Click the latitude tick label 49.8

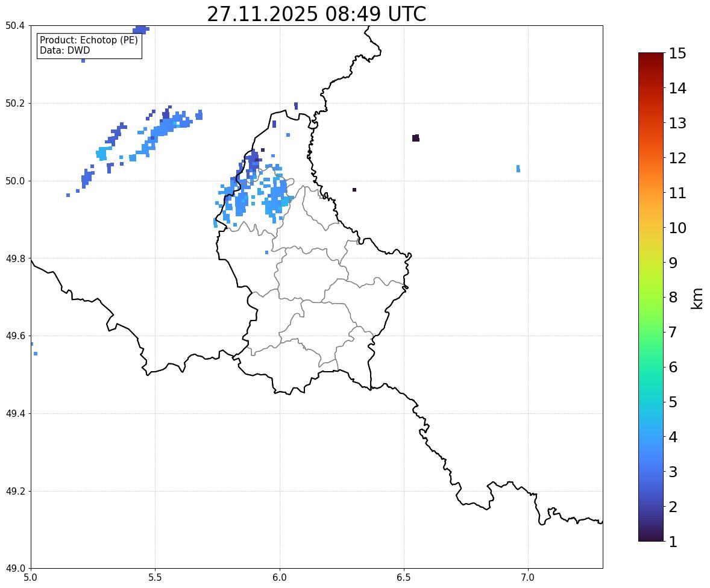pyautogui.click(x=14, y=258)
